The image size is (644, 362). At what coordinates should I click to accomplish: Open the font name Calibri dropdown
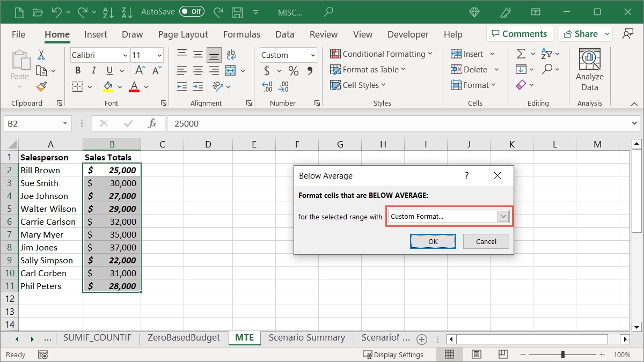(125, 55)
